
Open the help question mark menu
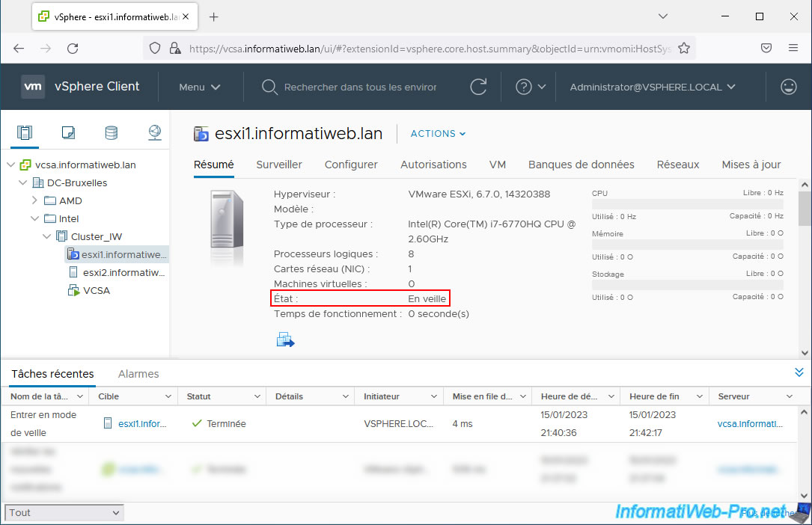click(x=531, y=87)
